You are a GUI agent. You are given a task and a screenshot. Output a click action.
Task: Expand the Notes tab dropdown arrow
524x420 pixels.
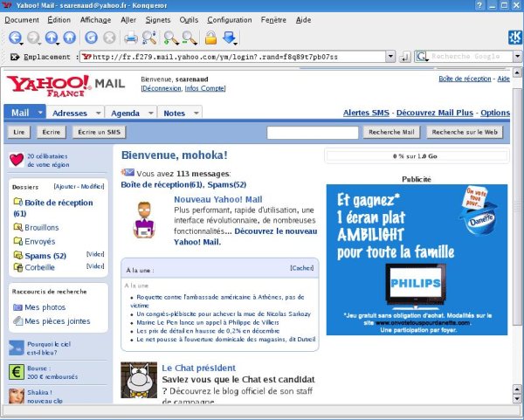[196, 113]
